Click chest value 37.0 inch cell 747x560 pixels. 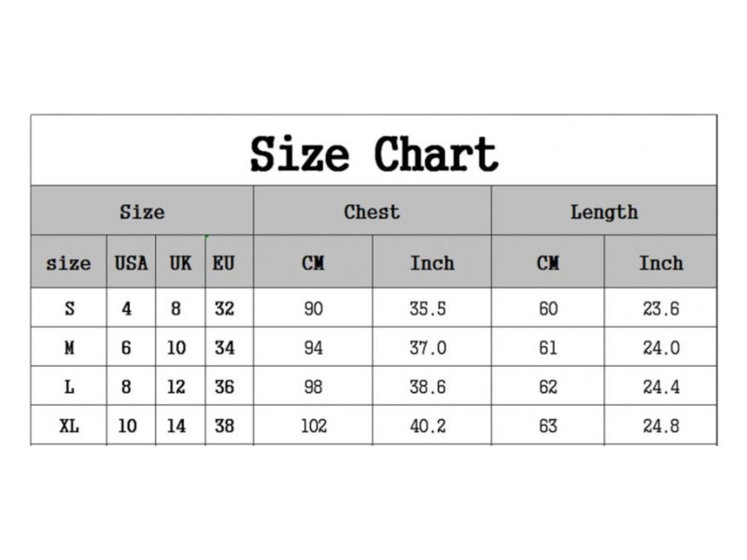(x=431, y=347)
